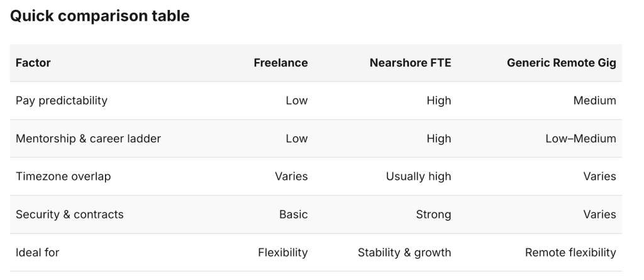
Task: Select the "Flexibility" cell under Freelance
Action: [x=282, y=252]
